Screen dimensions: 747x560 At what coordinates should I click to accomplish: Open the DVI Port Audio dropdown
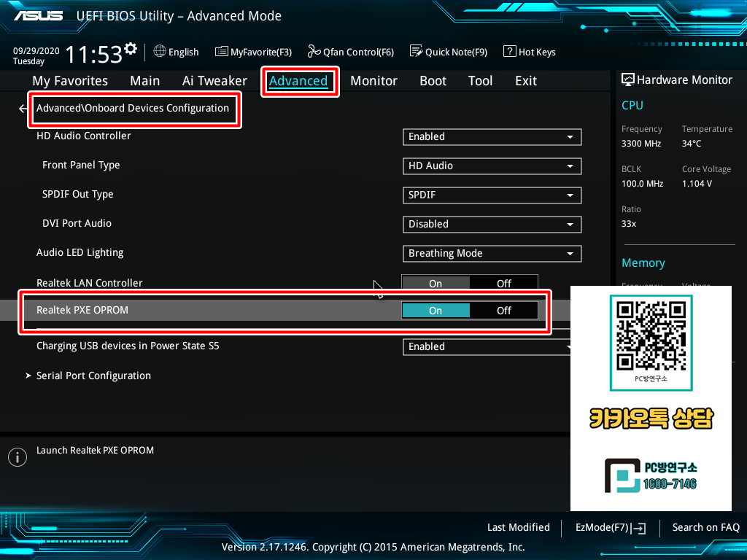[x=492, y=225]
